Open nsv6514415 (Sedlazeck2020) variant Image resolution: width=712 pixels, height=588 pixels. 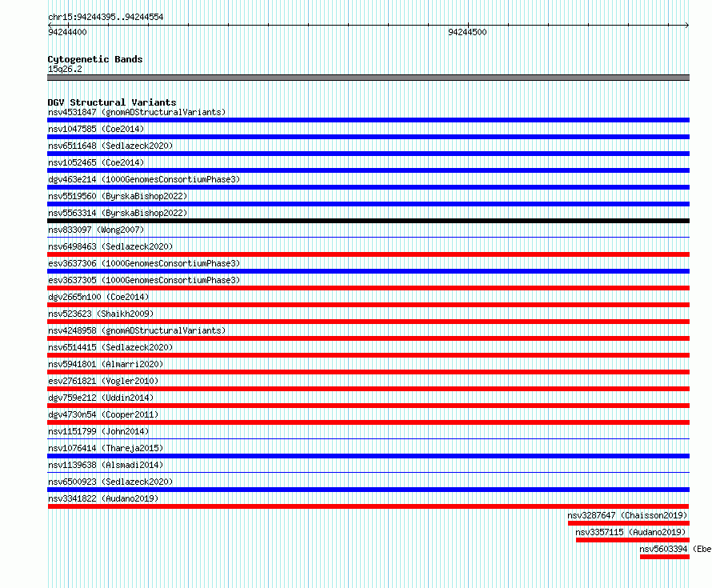tap(110, 347)
